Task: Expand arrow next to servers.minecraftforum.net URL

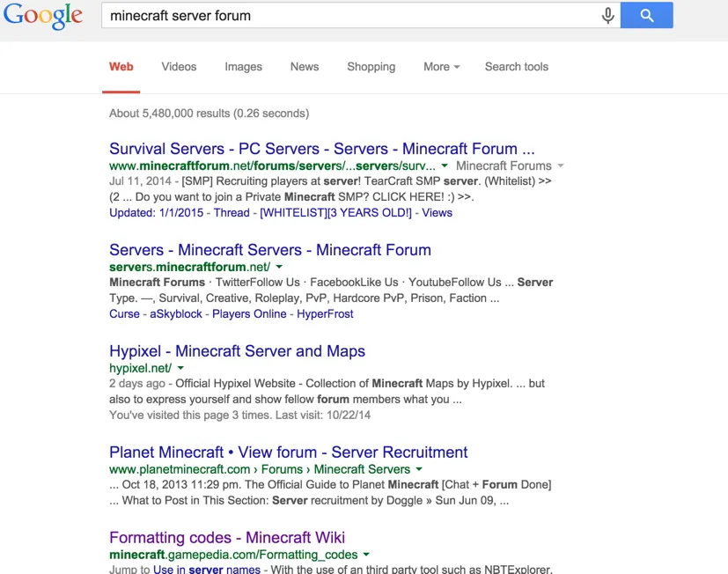Action: pyautogui.click(x=279, y=267)
